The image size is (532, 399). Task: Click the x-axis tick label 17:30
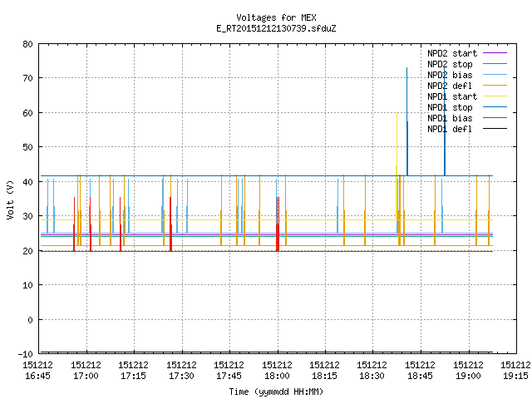181,376
